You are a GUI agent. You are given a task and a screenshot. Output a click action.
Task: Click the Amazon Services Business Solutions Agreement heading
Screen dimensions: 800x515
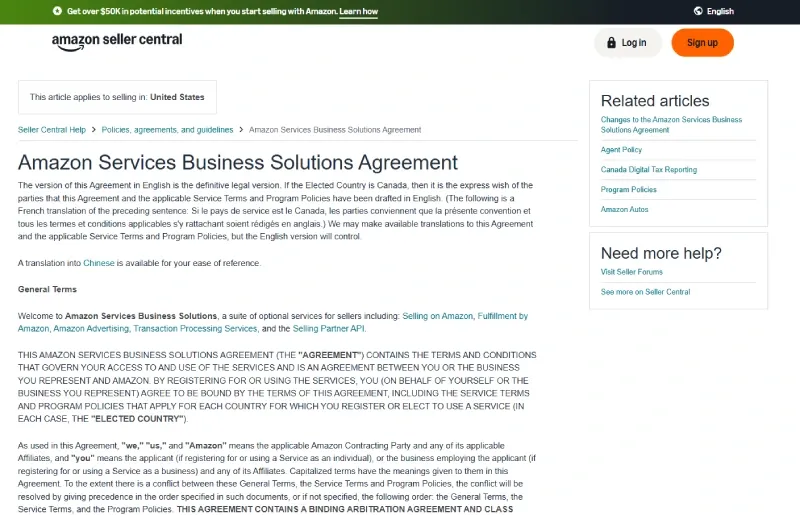click(x=238, y=162)
